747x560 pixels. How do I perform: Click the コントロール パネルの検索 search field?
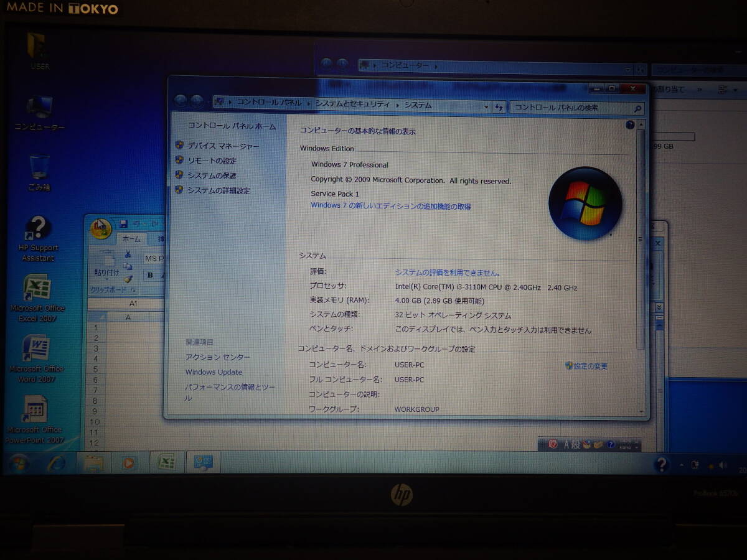tap(576, 108)
